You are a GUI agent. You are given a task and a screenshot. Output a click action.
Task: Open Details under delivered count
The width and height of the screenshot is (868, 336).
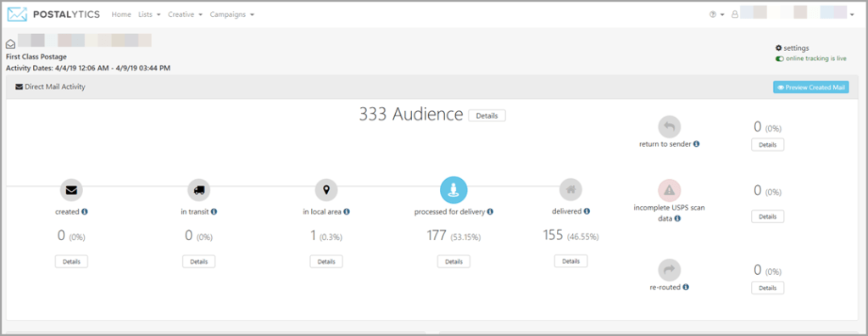pos(570,261)
